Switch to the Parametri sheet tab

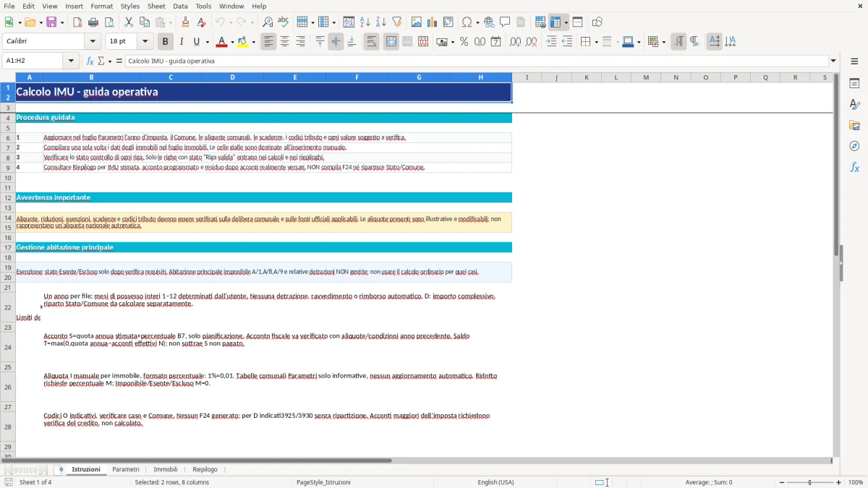(126, 469)
